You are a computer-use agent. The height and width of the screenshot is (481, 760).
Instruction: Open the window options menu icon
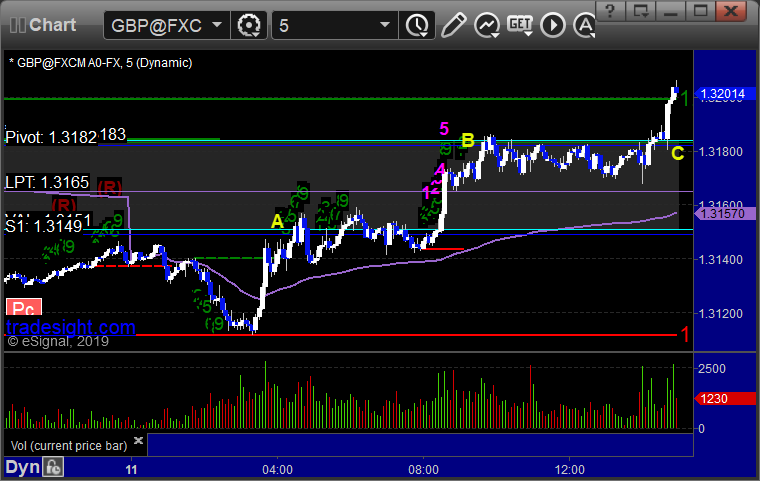click(x=640, y=11)
